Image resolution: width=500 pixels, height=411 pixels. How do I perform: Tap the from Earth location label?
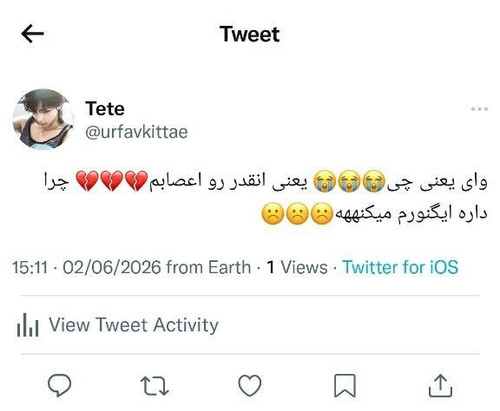pyautogui.click(x=208, y=267)
